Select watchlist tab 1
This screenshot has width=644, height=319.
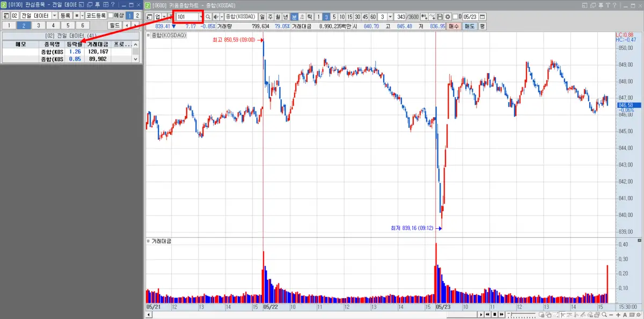pyautogui.click(x=9, y=25)
